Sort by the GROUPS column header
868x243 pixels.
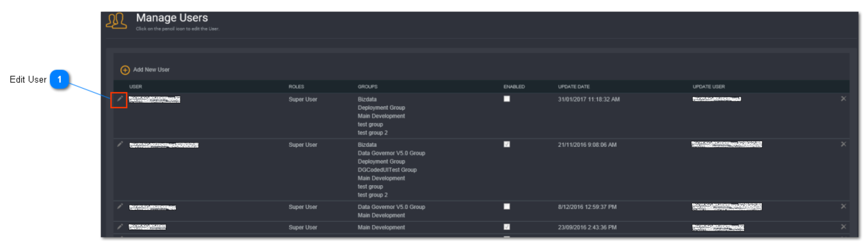click(367, 86)
